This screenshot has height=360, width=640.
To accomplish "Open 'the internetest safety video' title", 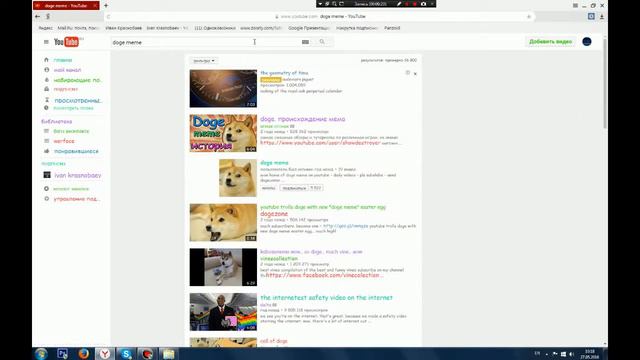I will (x=326, y=298).
